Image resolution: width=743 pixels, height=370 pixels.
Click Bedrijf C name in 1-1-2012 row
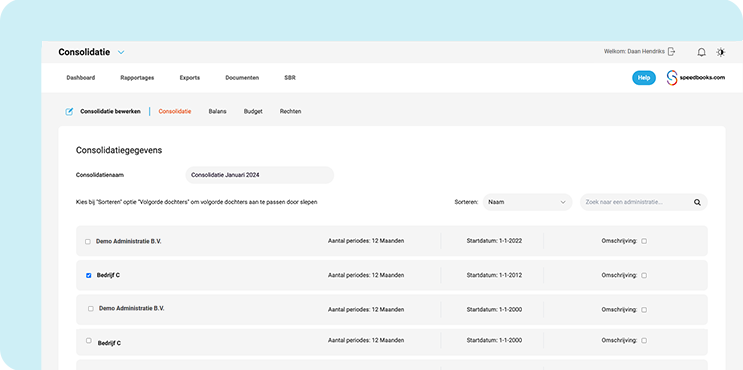(108, 275)
